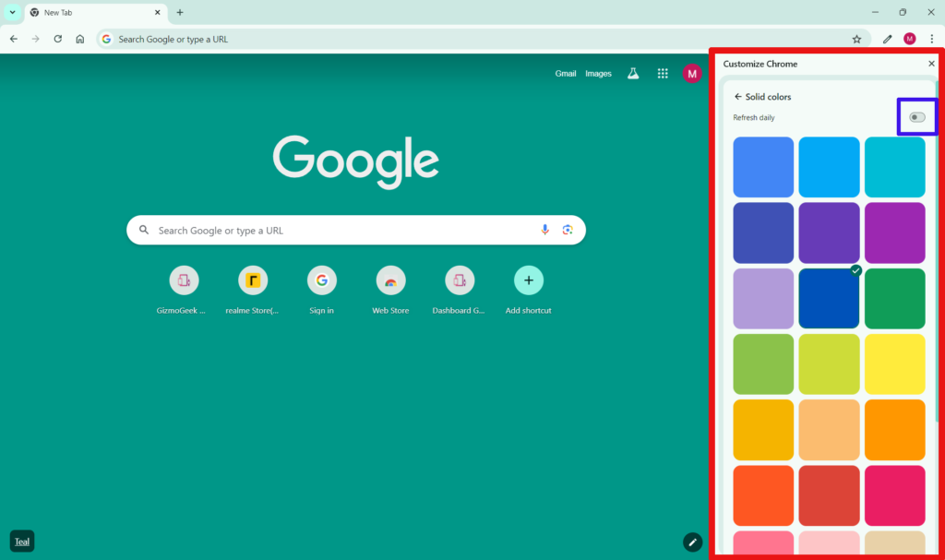Select the light green color swatch

pyautogui.click(x=763, y=364)
